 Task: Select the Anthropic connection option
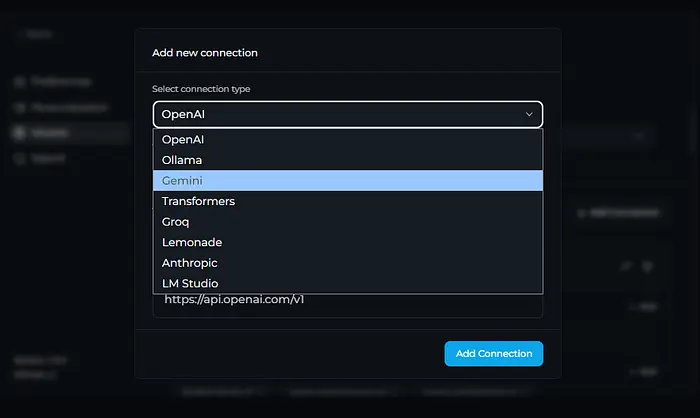347,263
